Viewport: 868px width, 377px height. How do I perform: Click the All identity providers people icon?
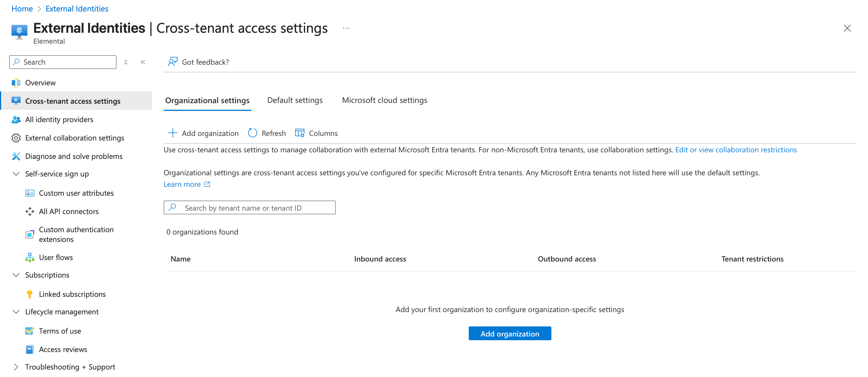coord(16,119)
